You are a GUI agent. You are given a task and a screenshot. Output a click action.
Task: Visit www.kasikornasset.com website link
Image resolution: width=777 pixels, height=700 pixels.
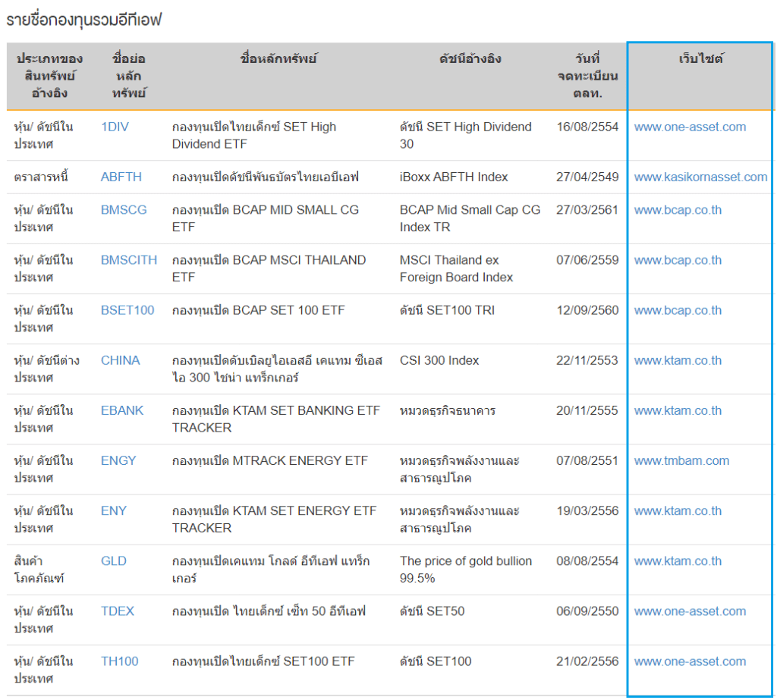click(700, 177)
